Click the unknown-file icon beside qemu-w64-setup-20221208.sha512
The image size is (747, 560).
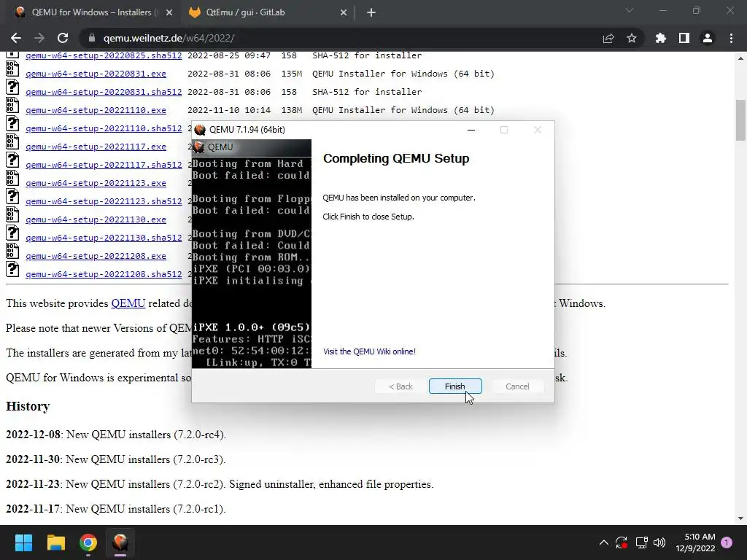[x=12, y=269]
